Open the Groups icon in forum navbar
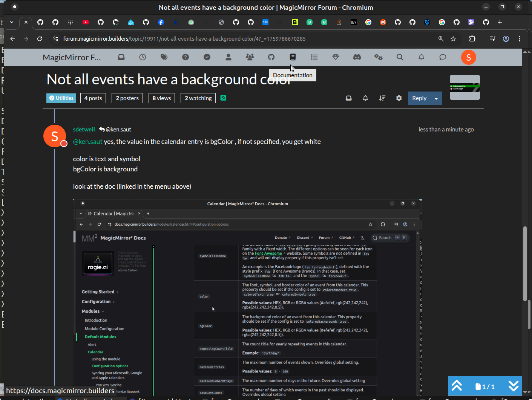The image size is (532, 400). coord(250,57)
